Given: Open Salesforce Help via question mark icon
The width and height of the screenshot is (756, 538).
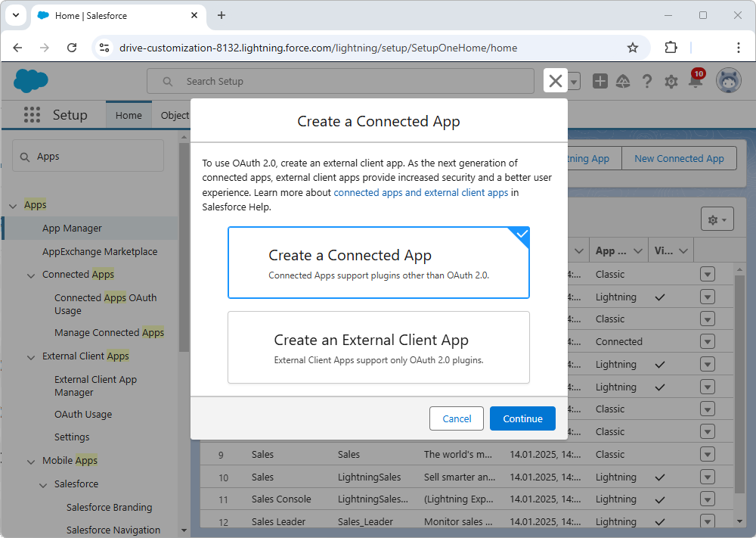Looking at the screenshot, I should coord(647,81).
